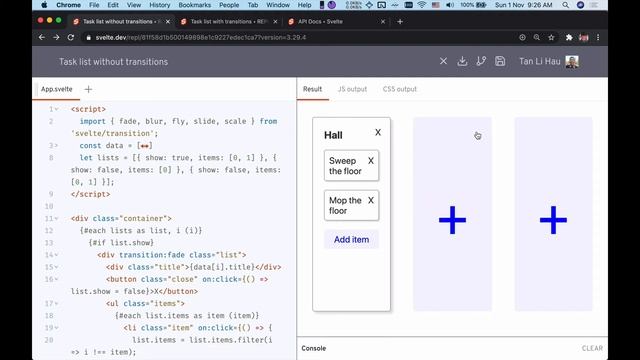This screenshot has height=360, width=640.
Task: Close the Hall list with its X
Action: point(378,132)
